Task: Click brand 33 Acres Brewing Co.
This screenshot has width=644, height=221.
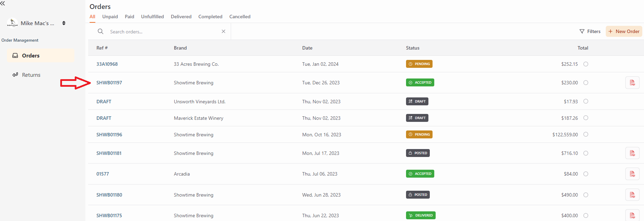Action: (x=196, y=64)
